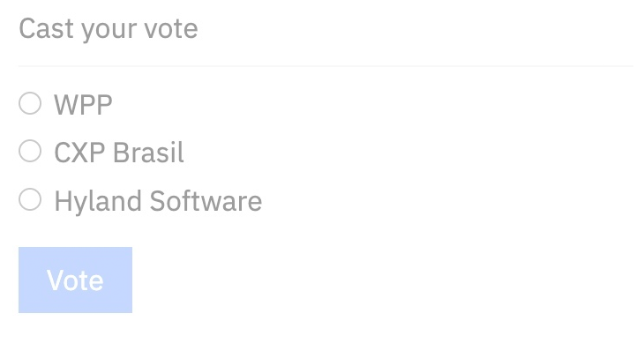Choose CXP Brasil in the poll

30,151
